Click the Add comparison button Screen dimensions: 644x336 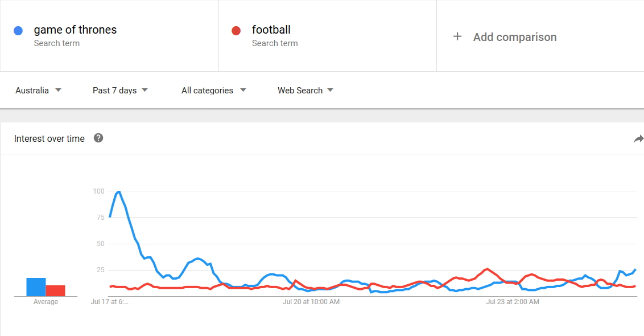click(505, 37)
